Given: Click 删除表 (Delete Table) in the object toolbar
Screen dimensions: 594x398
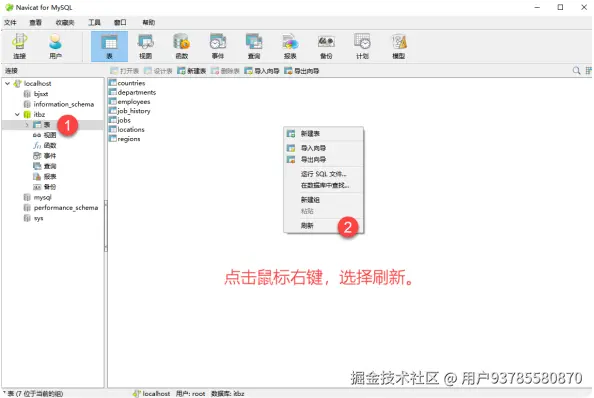Looking at the screenshot, I should coord(226,71).
